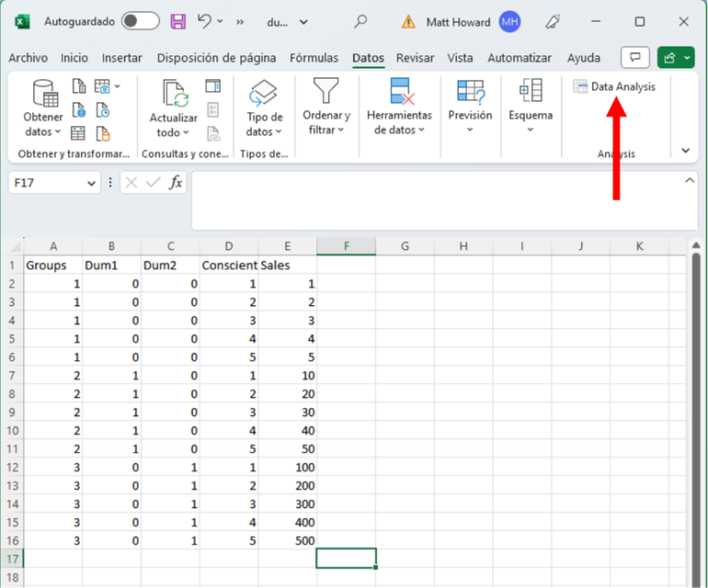Expand the Esquema dropdown

pos(531,130)
